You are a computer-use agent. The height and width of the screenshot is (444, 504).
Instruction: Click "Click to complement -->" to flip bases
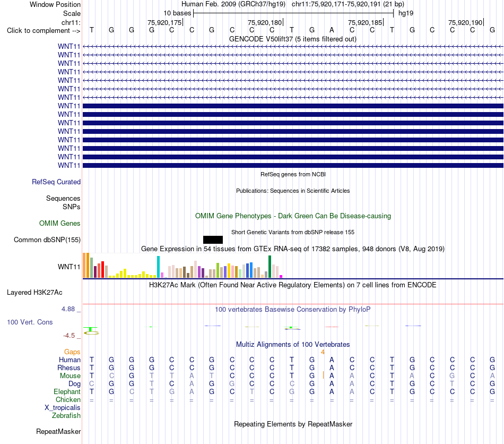44,31
